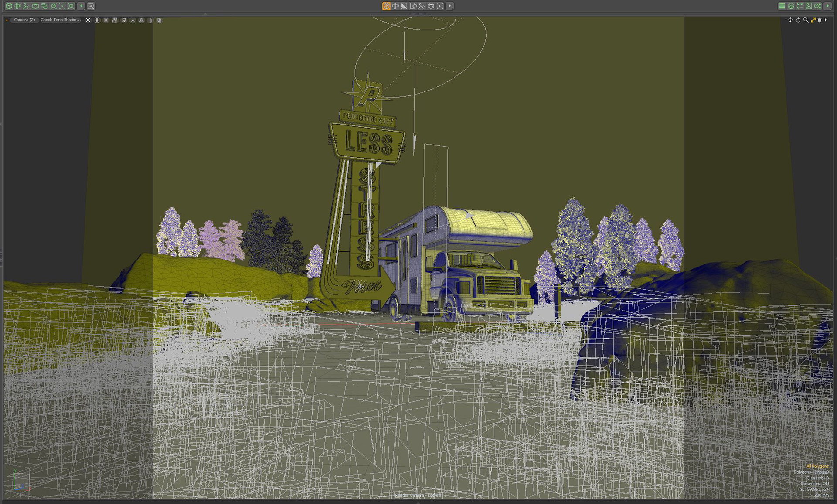The image size is (837, 504).
Task: Click the viewport rotate arrow icon
Action: 798,20
